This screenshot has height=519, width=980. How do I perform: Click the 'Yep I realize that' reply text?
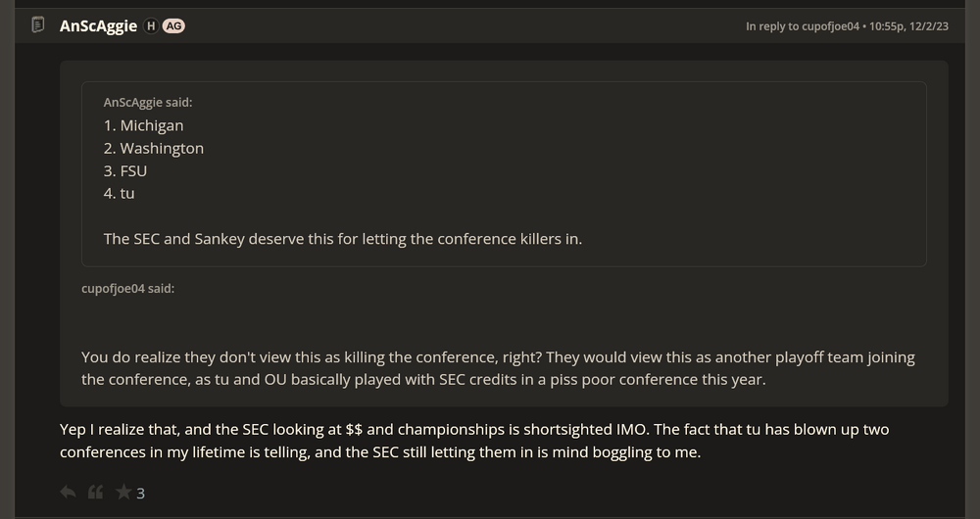[x=474, y=441]
